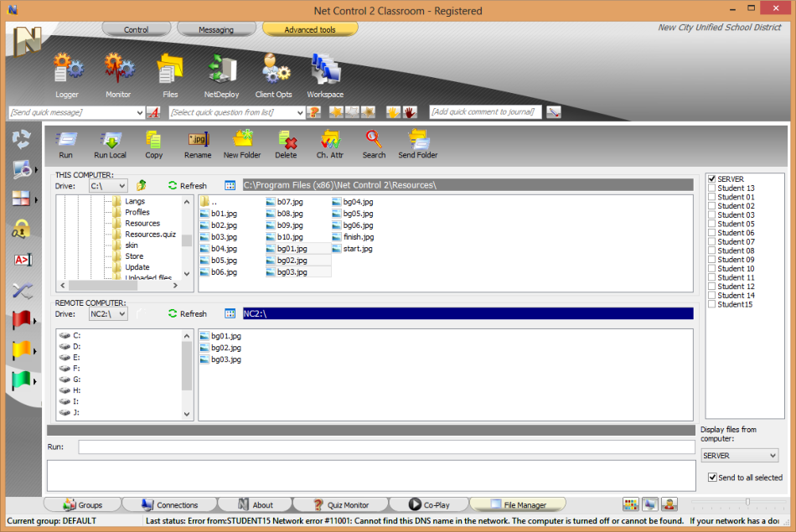
Task: Click the Run Local toolbar icon
Action: pyautogui.click(x=110, y=142)
